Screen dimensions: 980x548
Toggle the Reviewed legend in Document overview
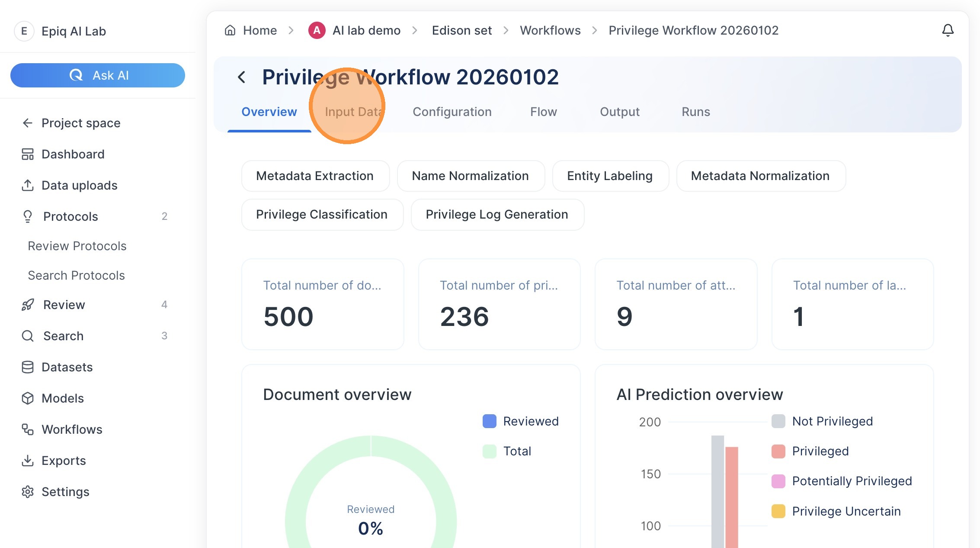[521, 421]
